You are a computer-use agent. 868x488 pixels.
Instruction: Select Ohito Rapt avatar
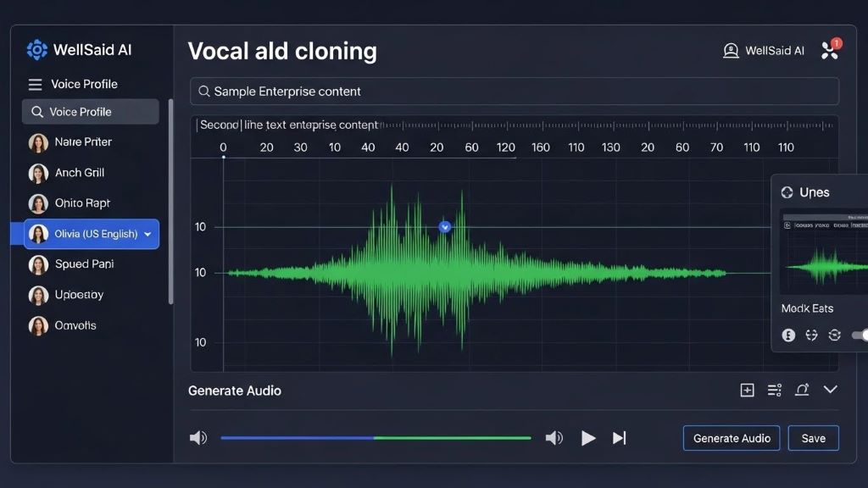38,203
